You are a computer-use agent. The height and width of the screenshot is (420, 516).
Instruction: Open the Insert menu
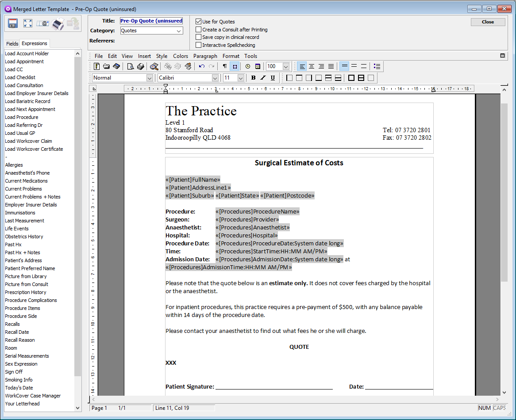pos(144,56)
